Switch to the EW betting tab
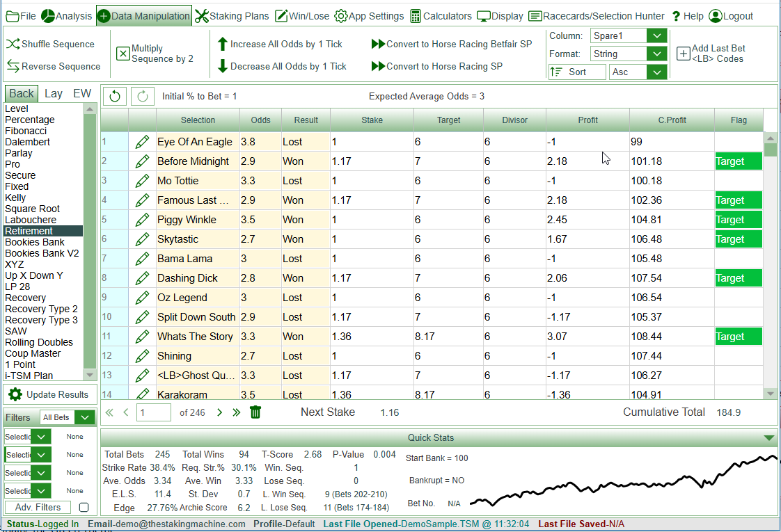Image resolution: width=781 pixels, height=532 pixels. pyautogui.click(x=82, y=93)
